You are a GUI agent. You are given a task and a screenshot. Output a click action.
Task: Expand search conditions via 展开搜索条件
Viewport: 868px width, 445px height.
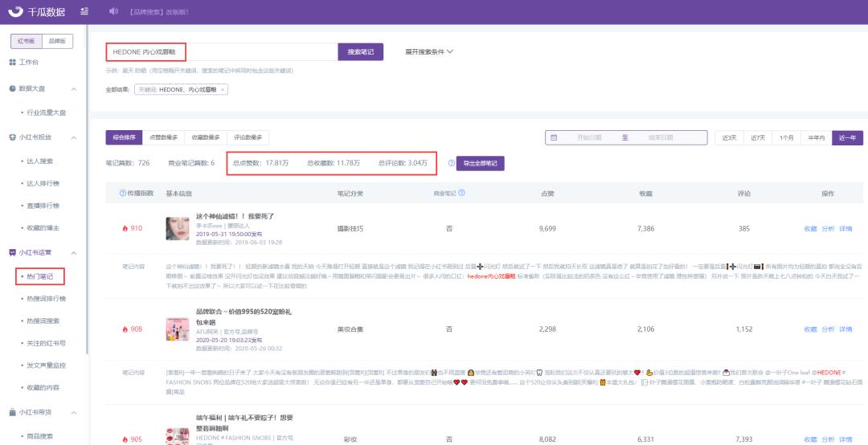(429, 52)
